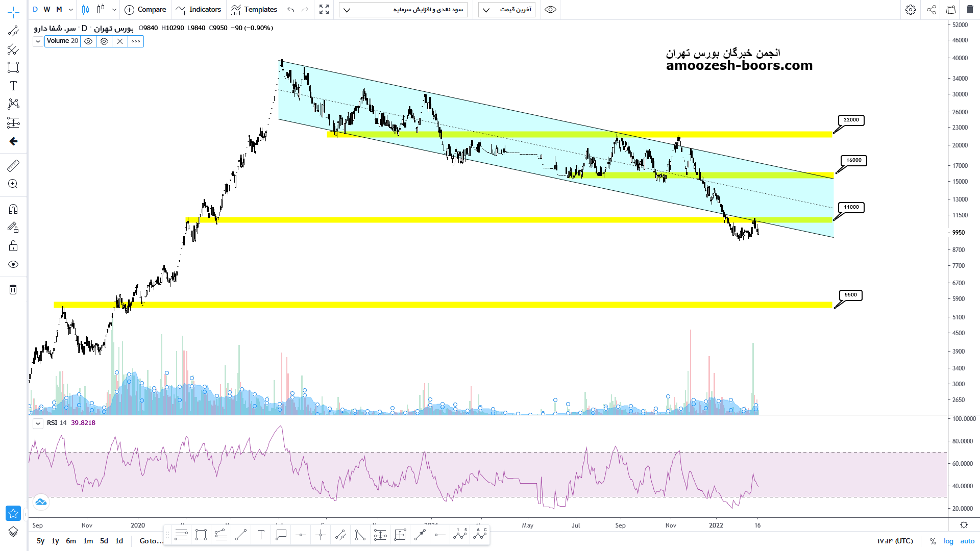The height and width of the screenshot is (551, 980).
Task: Toggle log scale at bottom right
Action: (x=948, y=541)
